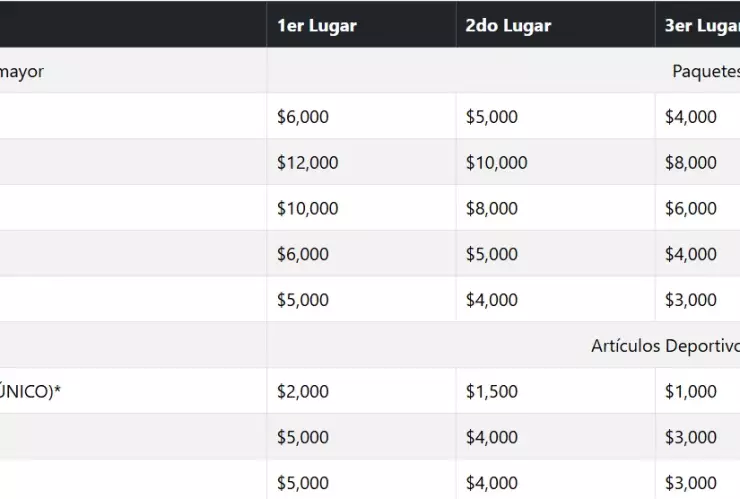Select $10,000 in the 2do Lugar column
The width and height of the screenshot is (740, 499).
tap(496, 163)
